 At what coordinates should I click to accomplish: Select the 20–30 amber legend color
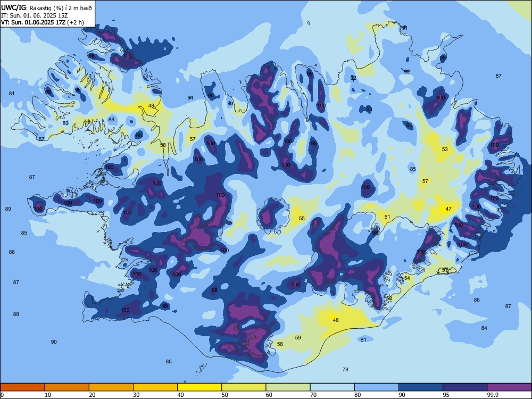111,387
